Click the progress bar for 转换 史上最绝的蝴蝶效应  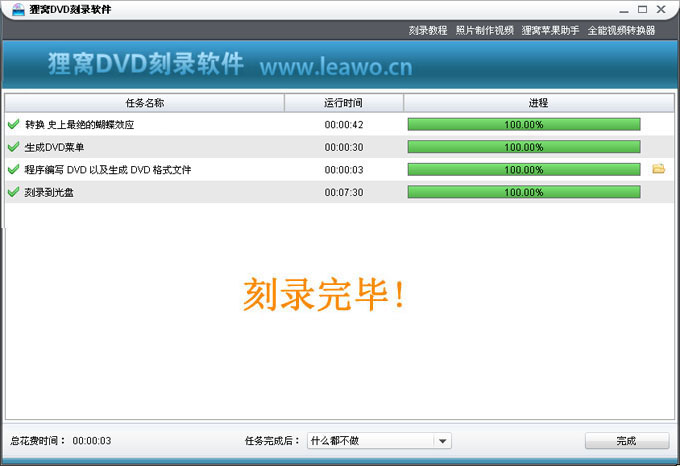click(524, 124)
